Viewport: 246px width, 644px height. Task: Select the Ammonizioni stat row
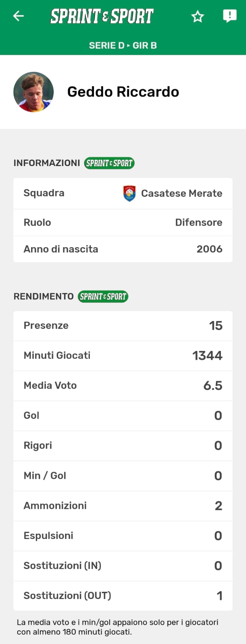[123, 506]
